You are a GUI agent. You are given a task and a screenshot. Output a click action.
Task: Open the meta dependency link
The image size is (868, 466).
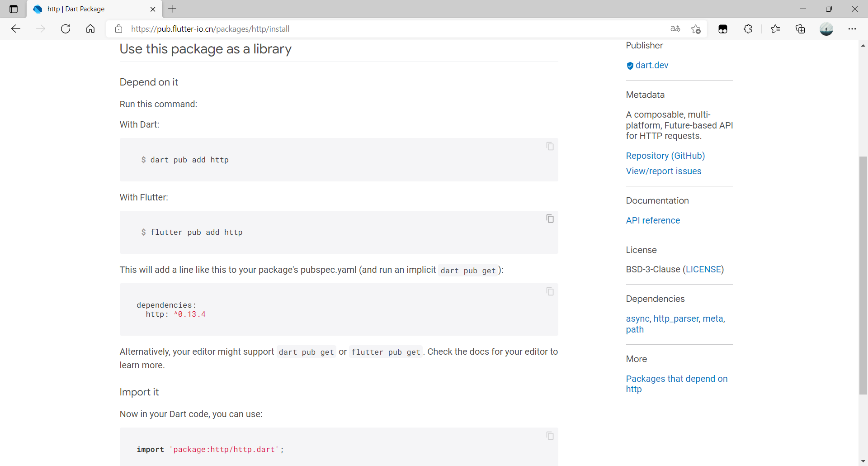click(x=713, y=319)
